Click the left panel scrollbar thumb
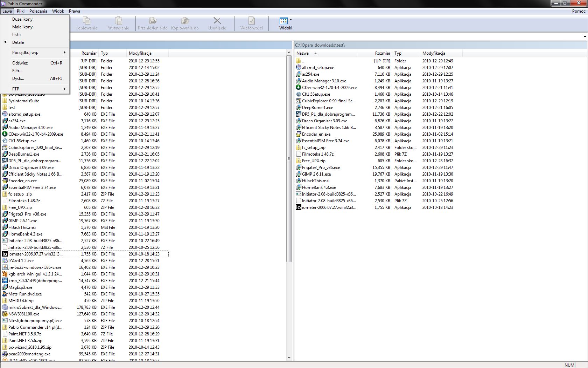 pos(289,159)
